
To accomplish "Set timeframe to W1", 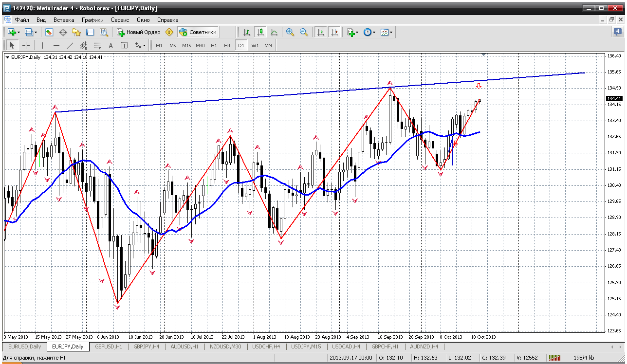I will point(255,45).
